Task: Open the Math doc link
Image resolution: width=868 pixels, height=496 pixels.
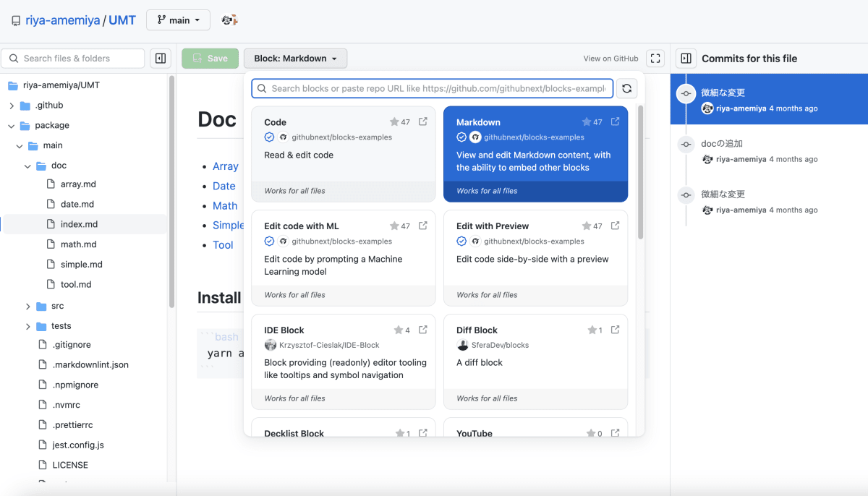Action: coord(225,206)
